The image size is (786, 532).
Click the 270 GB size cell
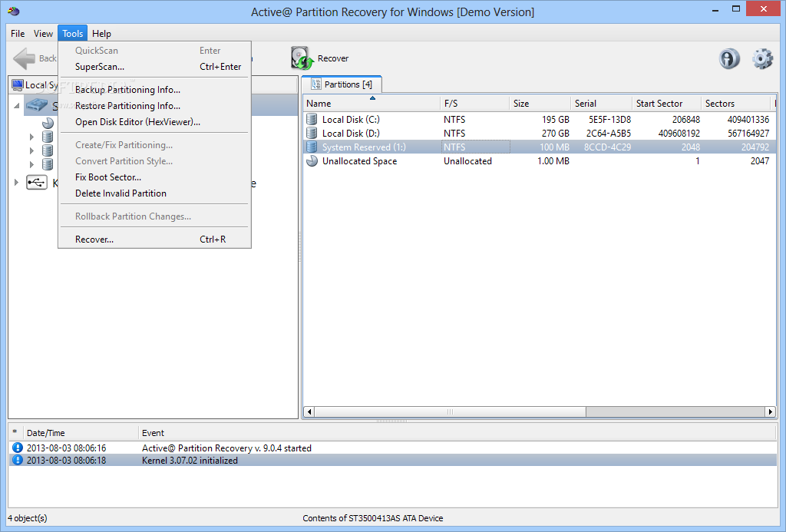pyautogui.click(x=556, y=133)
